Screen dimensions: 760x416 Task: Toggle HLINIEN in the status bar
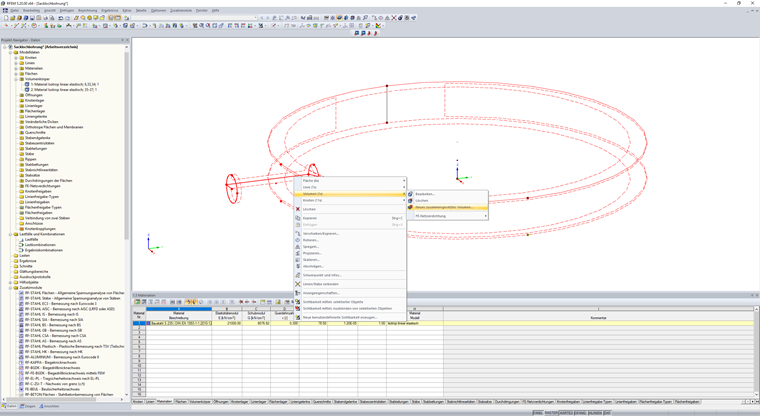[595, 413]
